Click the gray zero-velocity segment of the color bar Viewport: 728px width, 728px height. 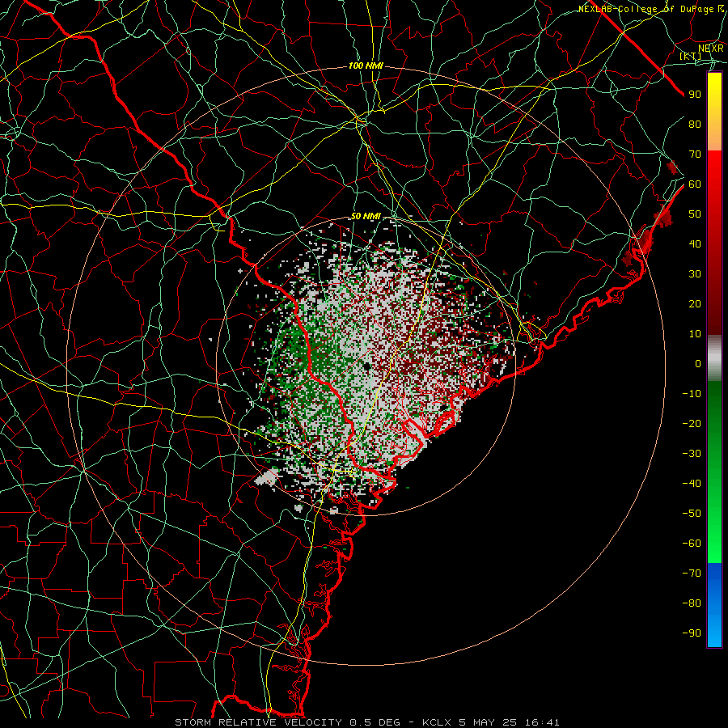[x=714, y=358]
